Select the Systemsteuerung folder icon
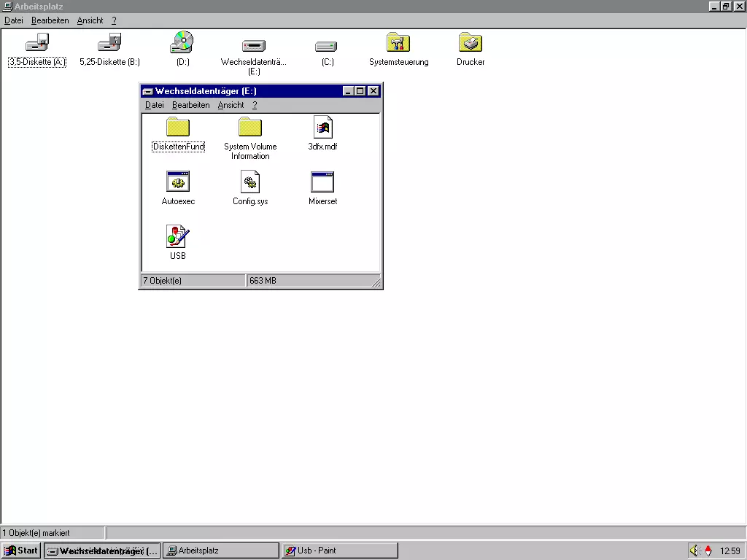The height and width of the screenshot is (560, 747). point(398,42)
